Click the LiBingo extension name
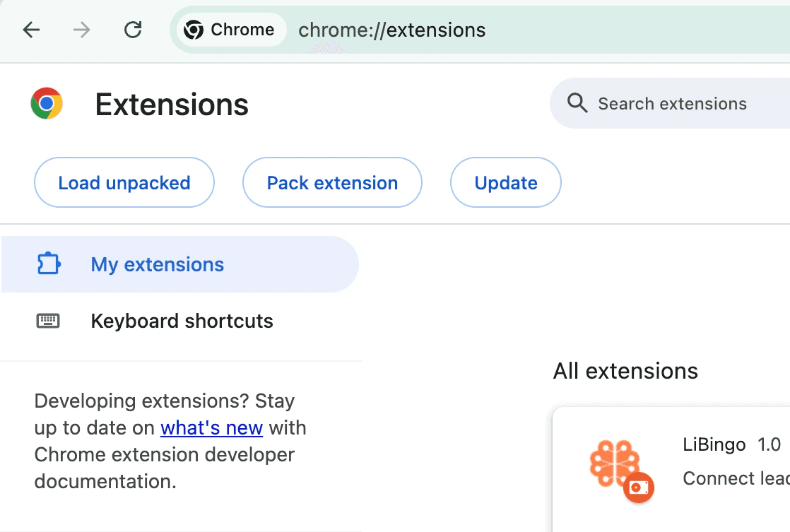 click(x=714, y=444)
